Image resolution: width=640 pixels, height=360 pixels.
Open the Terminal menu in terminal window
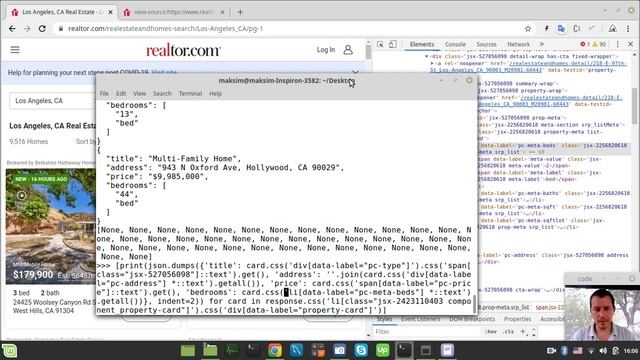tap(190, 93)
